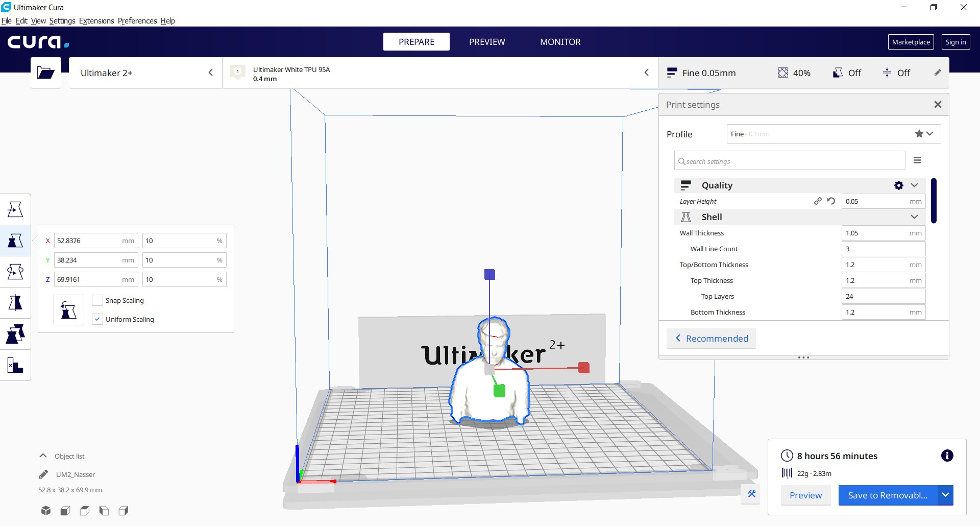Viewport: 980px width, 526px height.
Task: Click the front view cube icon
Action: [x=65, y=510]
